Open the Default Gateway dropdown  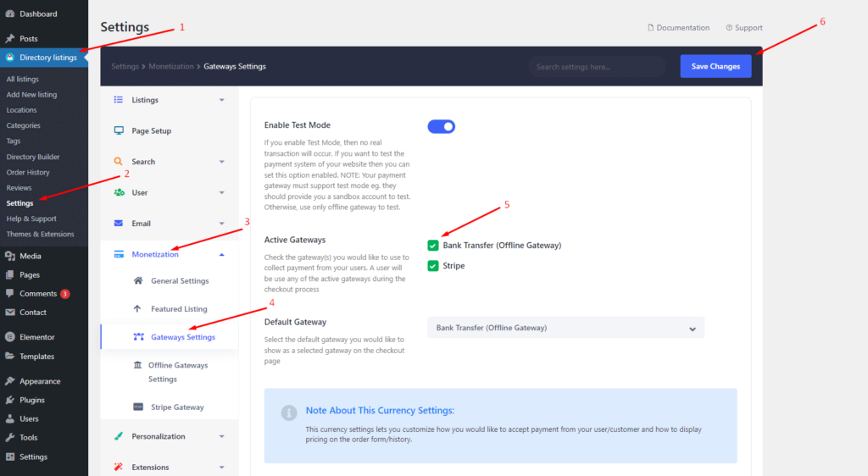(x=565, y=328)
